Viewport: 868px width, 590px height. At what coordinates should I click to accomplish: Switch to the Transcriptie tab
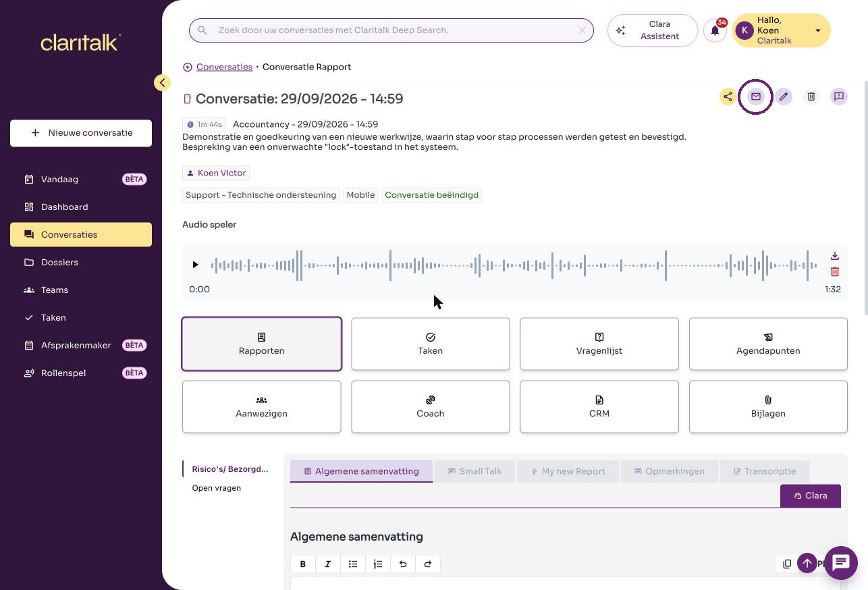(765, 471)
